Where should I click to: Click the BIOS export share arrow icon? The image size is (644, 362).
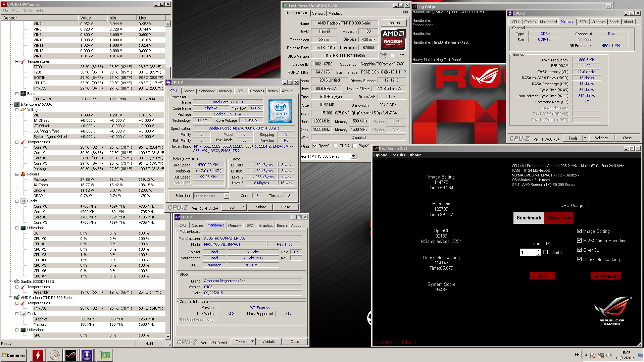coord(383,56)
